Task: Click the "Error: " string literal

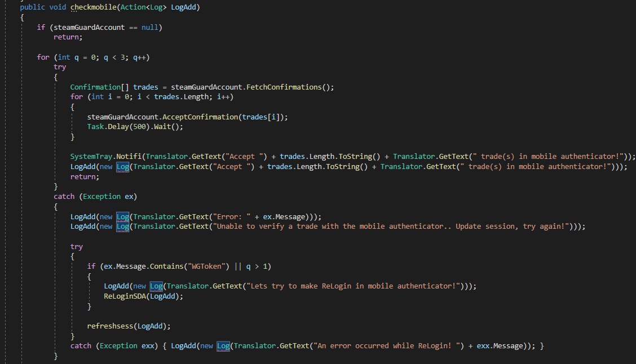Action: [232, 217]
